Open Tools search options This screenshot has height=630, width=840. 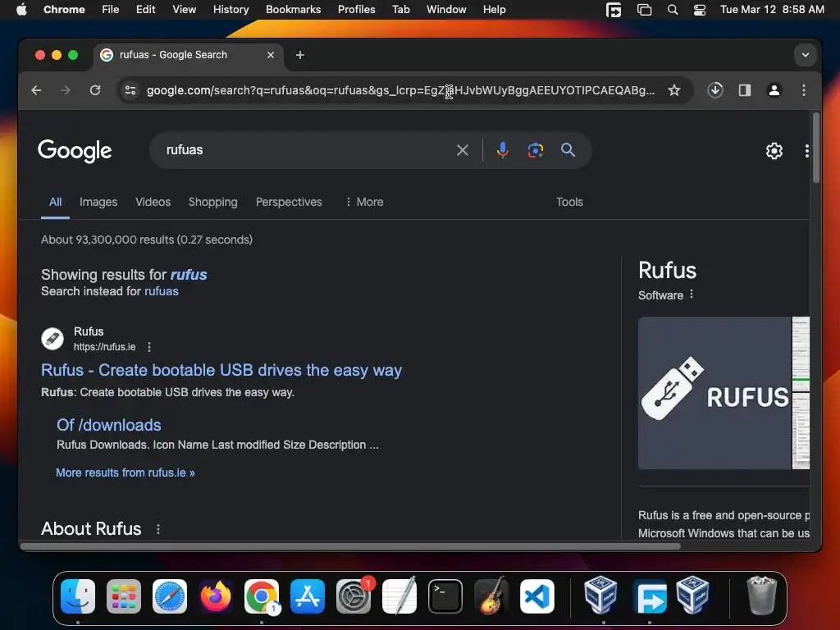569,202
